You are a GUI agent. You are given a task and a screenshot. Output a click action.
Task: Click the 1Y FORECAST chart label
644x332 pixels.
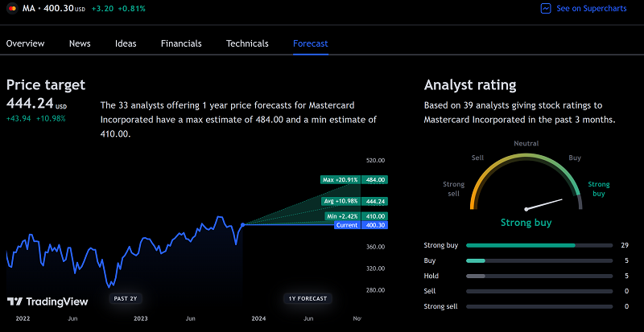click(x=308, y=299)
